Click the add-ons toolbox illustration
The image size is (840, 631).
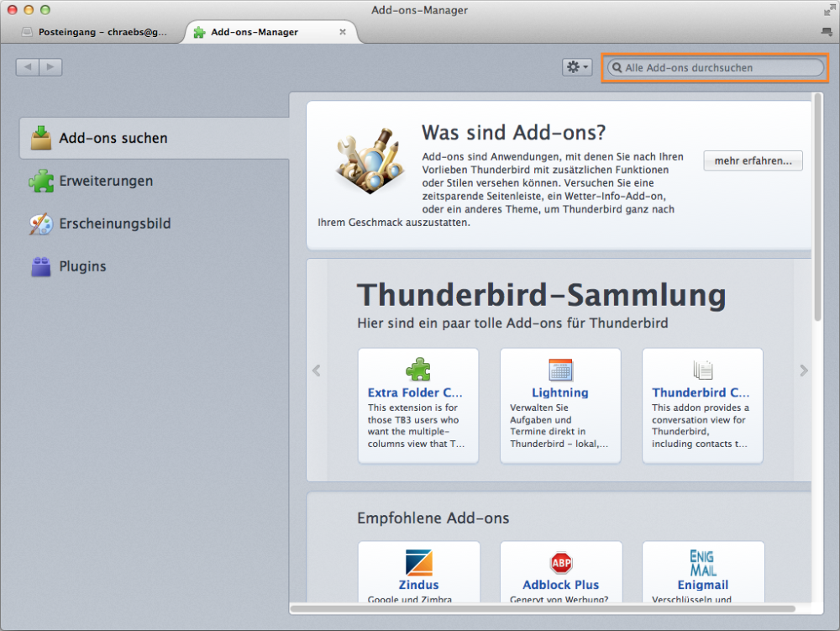pyautogui.click(x=370, y=161)
